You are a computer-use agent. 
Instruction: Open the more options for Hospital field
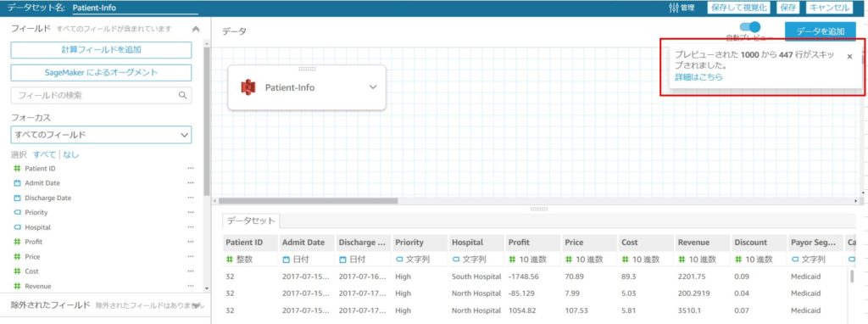[x=191, y=227]
